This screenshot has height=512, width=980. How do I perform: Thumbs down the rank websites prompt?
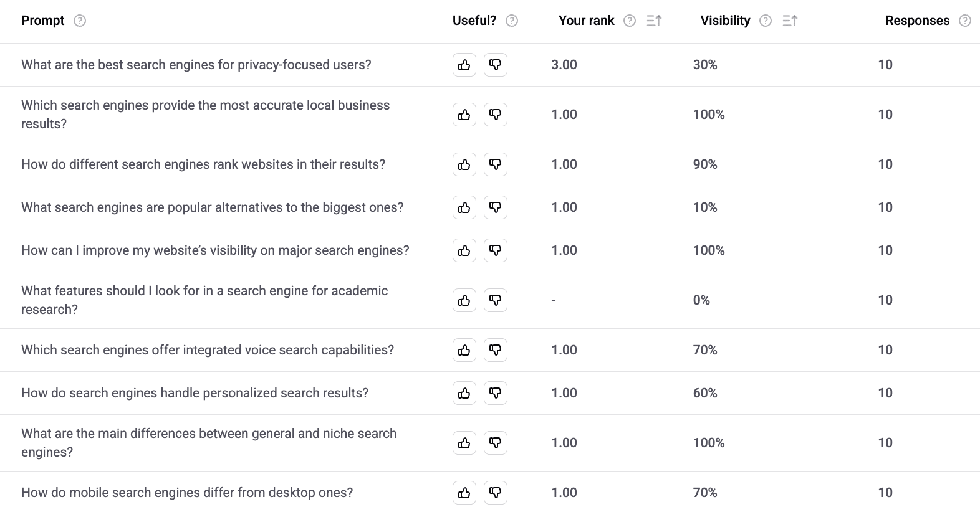[496, 164]
